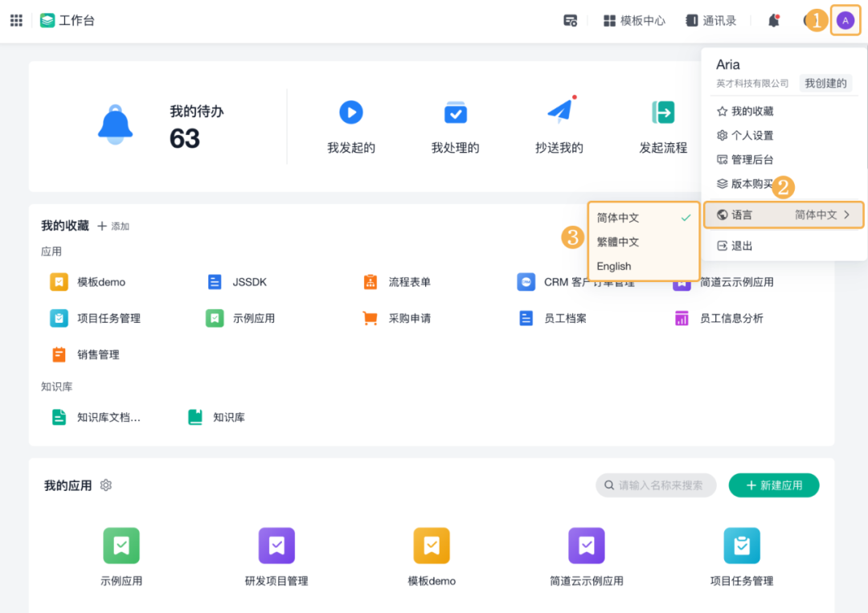
Task: Open favorite 项目任务管理
Action: click(x=95, y=318)
